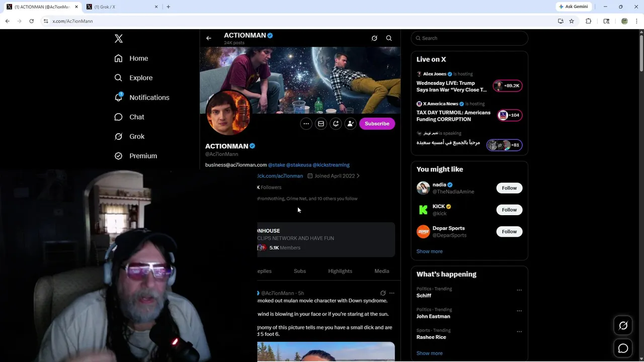Follow Depar Sports
The image size is (644, 362).
tap(509, 232)
